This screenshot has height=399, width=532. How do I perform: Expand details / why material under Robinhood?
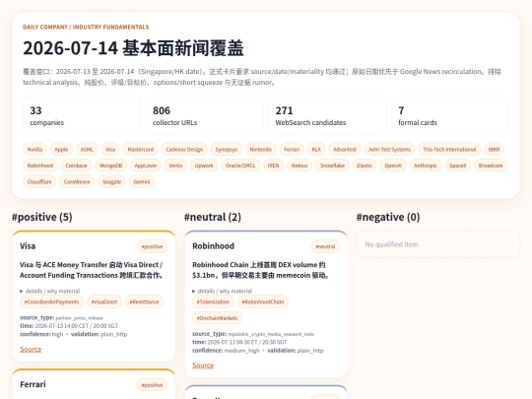[223, 291]
